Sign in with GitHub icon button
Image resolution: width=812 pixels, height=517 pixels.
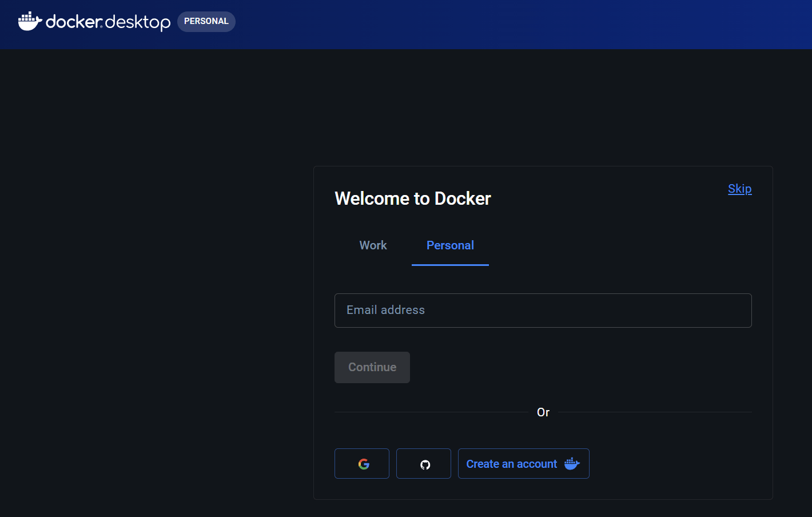pyautogui.click(x=424, y=464)
